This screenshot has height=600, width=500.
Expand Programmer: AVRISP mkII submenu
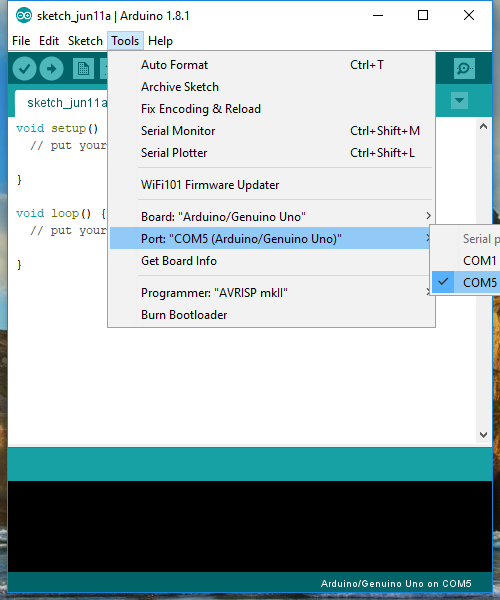(272, 293)
